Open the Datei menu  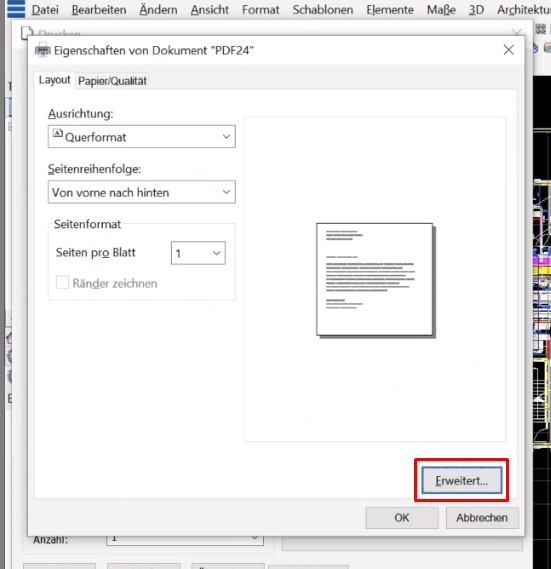[45, 10]
